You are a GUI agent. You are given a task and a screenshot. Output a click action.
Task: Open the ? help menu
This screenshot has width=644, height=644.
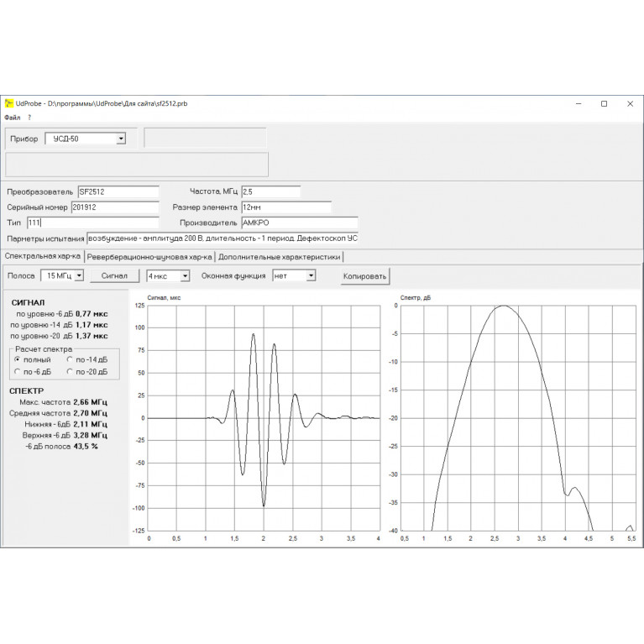pyautogui.click(x=29, y=118)
